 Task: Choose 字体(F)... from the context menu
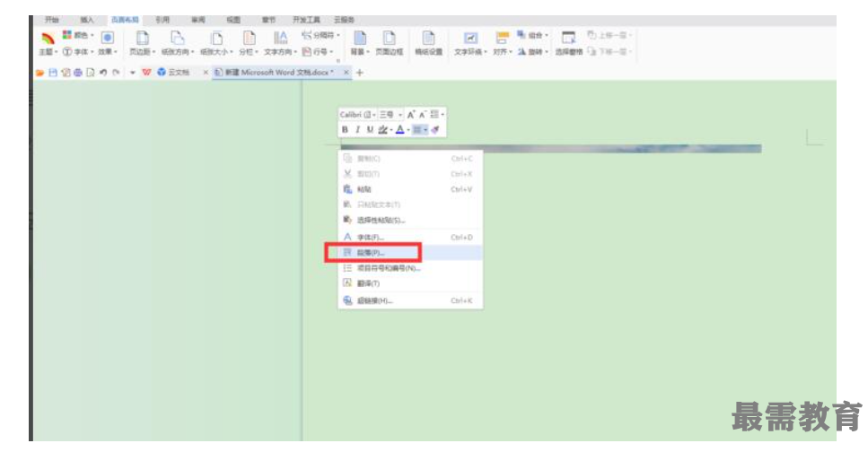pyautogui.click(x=410, y=238)
